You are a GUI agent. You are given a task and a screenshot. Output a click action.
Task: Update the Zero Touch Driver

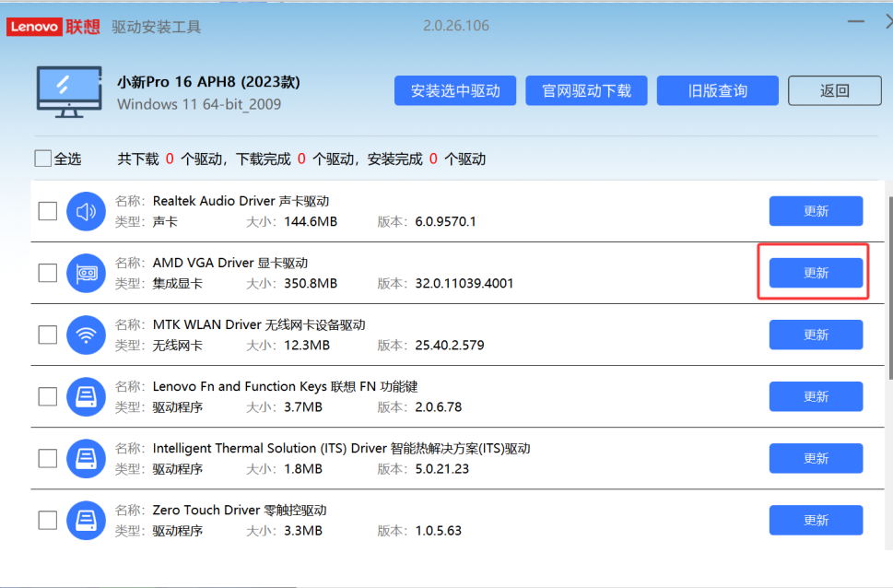tap(817, 520)
